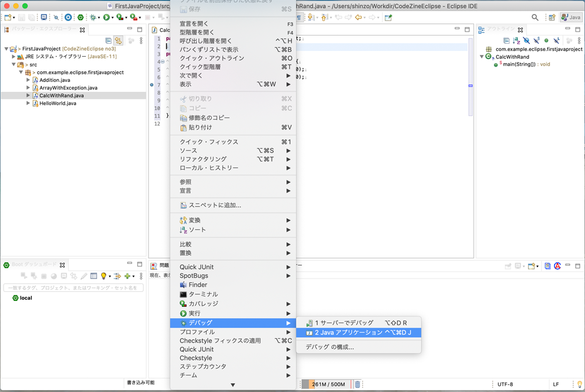The width and height of the screenshot is (585, 392).
Task: Expand the Addition.java node
Action: [28, 80]
